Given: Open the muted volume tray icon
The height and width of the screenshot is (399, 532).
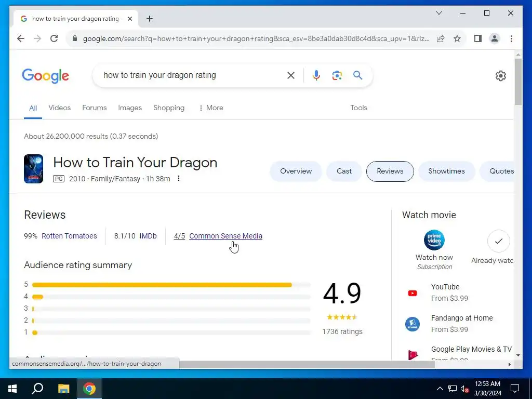Looking at the screenshot, I should pos(465,389).
